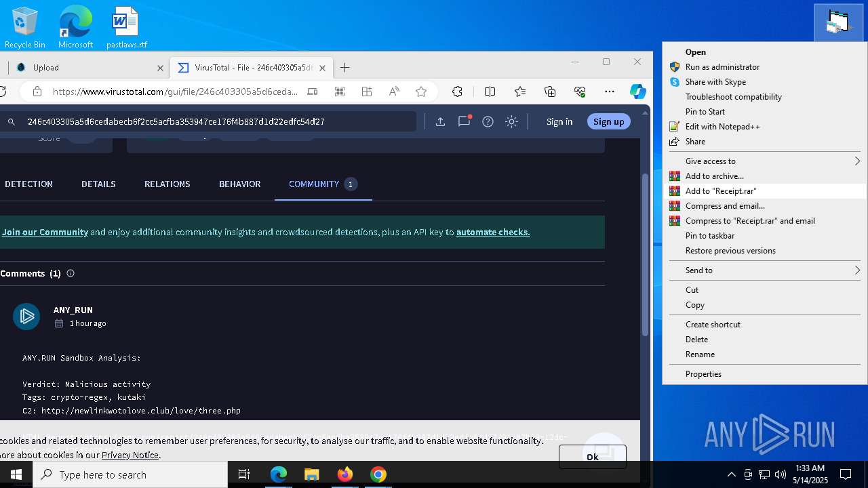The height and width of the screenshot is (488, 868).
Task: Open pastlaws.rtf desktop file
Action: coord(126,27)
